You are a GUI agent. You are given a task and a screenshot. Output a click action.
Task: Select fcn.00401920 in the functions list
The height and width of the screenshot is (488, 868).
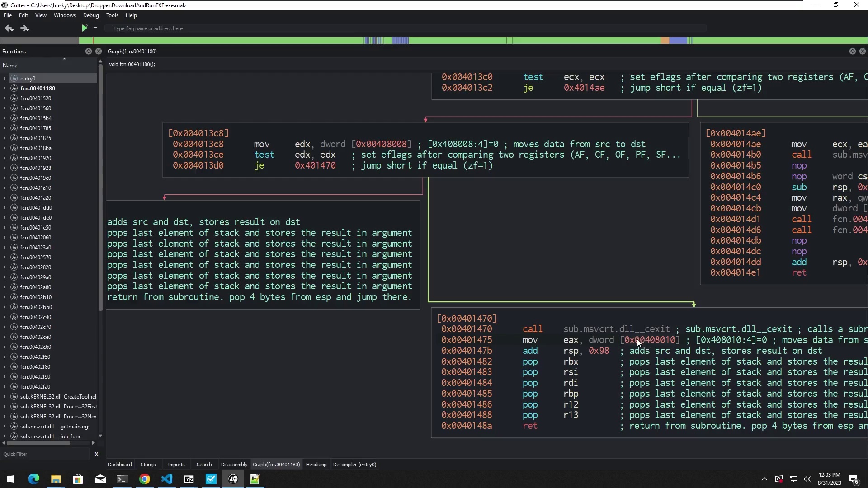[x=35, y=158]
